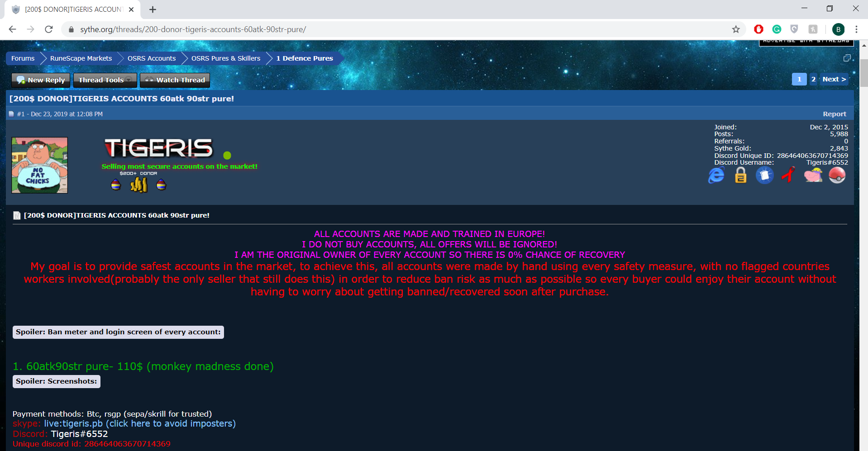Viewport: 868px width, 451px height.
Task: Open the Advertise with Sythe.org banner
Action: point(806,43)
